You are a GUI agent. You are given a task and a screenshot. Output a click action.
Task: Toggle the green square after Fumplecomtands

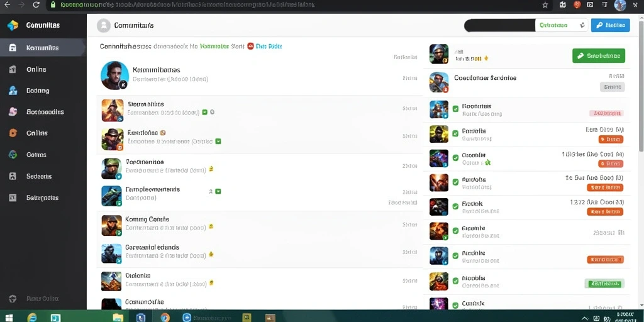point(218,191)
